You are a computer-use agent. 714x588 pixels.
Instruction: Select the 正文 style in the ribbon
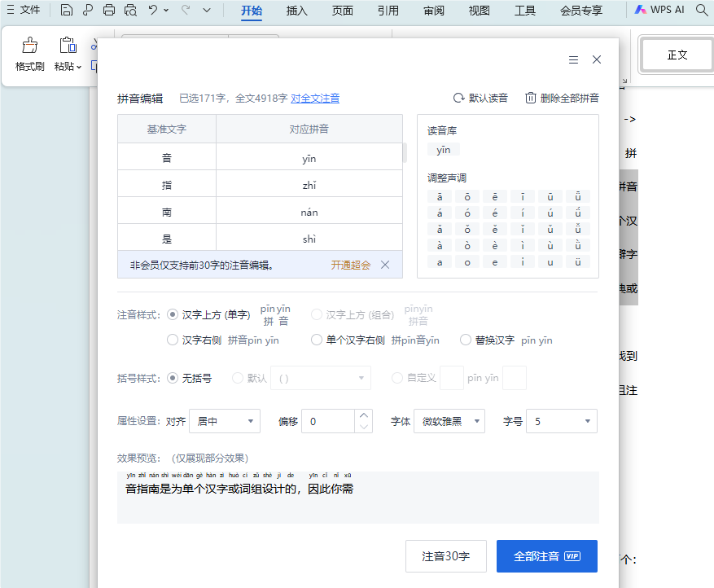click(x=677, y=55)
